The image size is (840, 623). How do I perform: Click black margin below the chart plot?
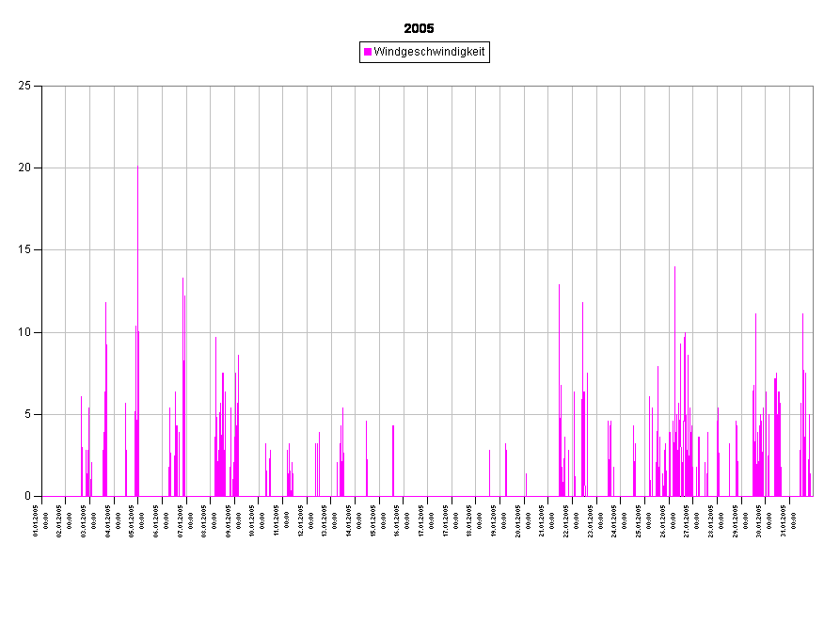coord(423,555)
